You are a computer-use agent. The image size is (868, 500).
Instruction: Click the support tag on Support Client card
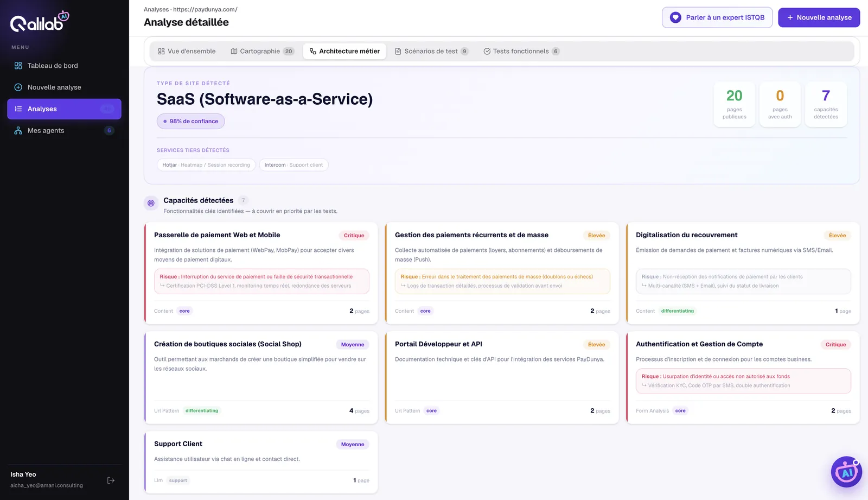[x=178, y=480]
